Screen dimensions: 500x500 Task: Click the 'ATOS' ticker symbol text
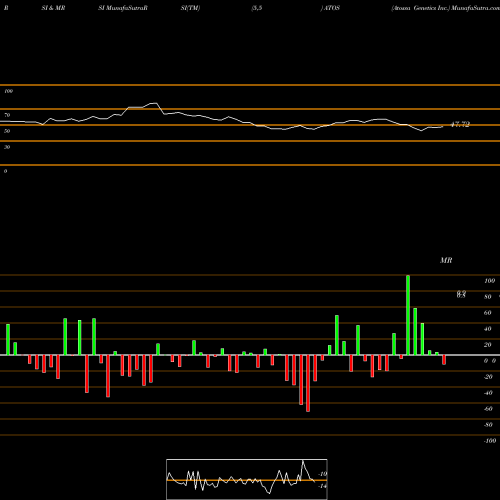tap(332, 8)
